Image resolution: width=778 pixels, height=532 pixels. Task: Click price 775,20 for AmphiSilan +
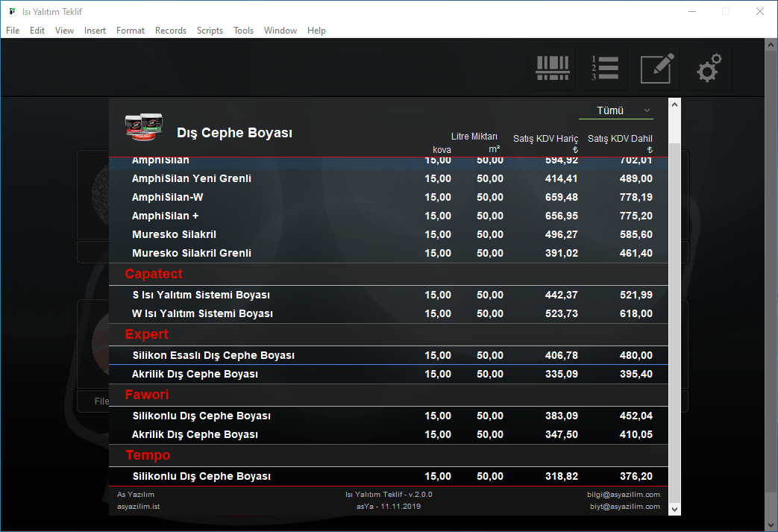(636, 216)
